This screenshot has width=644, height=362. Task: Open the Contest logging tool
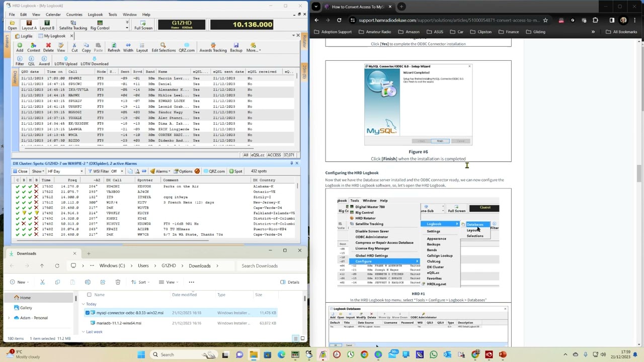[x=34, y=47]
